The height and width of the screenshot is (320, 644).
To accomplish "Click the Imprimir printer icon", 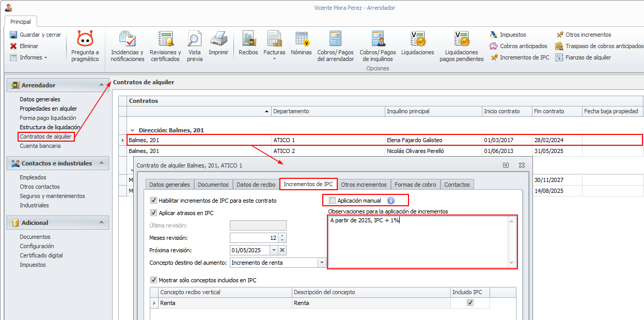I will coord(218,39).
